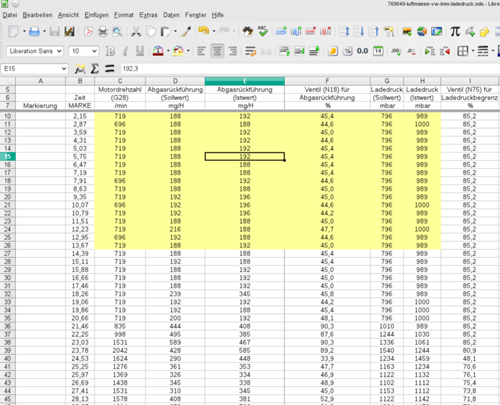Delete rows with the red row icon
The height and width of the screenshot is (405, 500).
point(310,31)
